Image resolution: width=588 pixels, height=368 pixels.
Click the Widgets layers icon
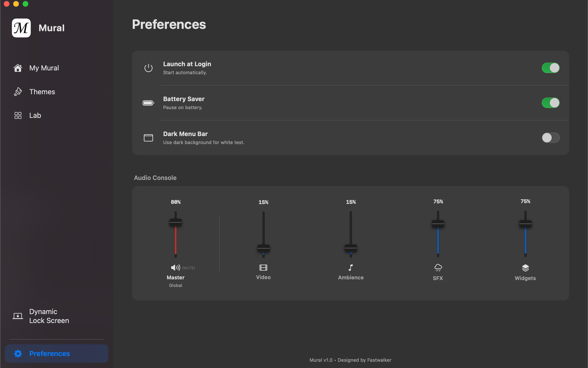coord(526,268)
